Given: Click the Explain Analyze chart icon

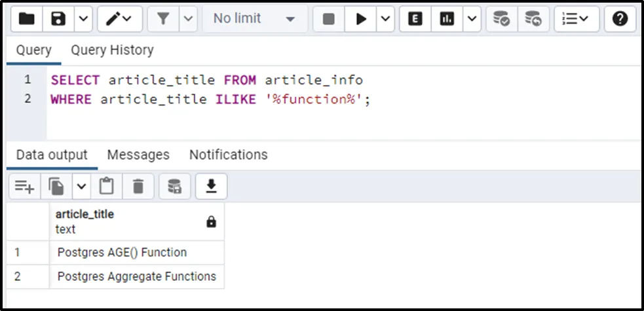Looking at the screenshot, I should coord(447,19).
